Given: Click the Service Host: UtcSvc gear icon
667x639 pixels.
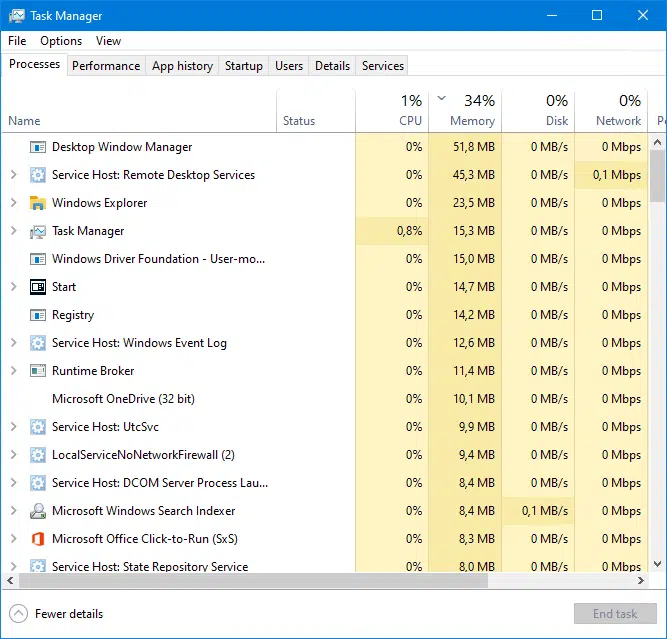Looking at the screenshot, I should click(x=38, y=427).
